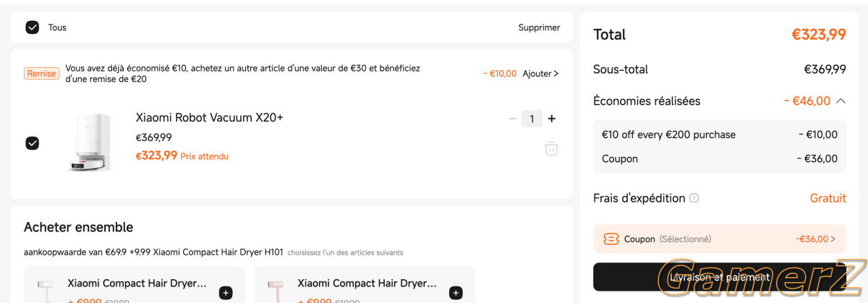This screenshot has height=303, width=868.
Task: Uncheck the Xiaomi Robot Vacuum X20+ checkbox
Action: tap(32, 143)
